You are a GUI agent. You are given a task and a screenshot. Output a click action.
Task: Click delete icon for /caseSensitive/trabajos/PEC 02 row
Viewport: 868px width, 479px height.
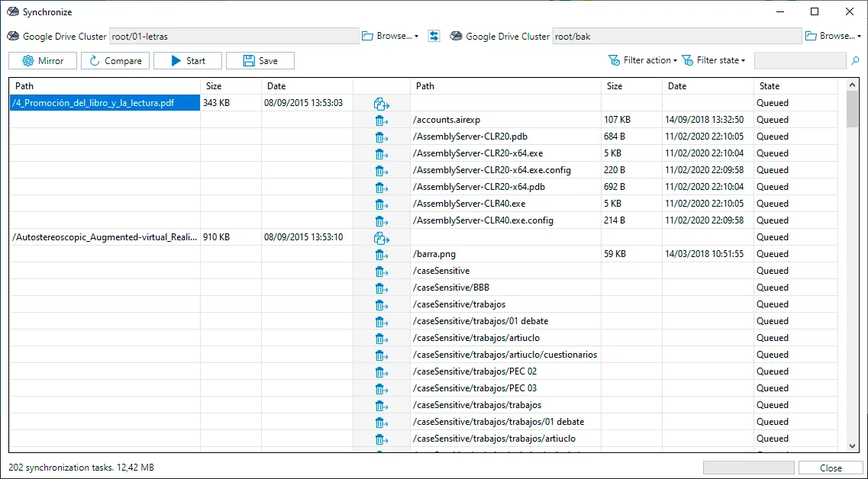coord(382,372)
